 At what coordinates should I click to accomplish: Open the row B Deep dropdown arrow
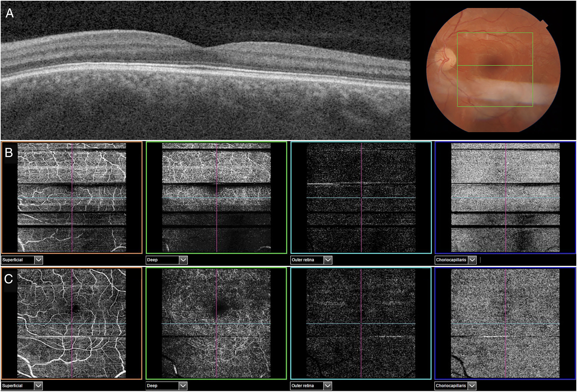coord(183,260)
